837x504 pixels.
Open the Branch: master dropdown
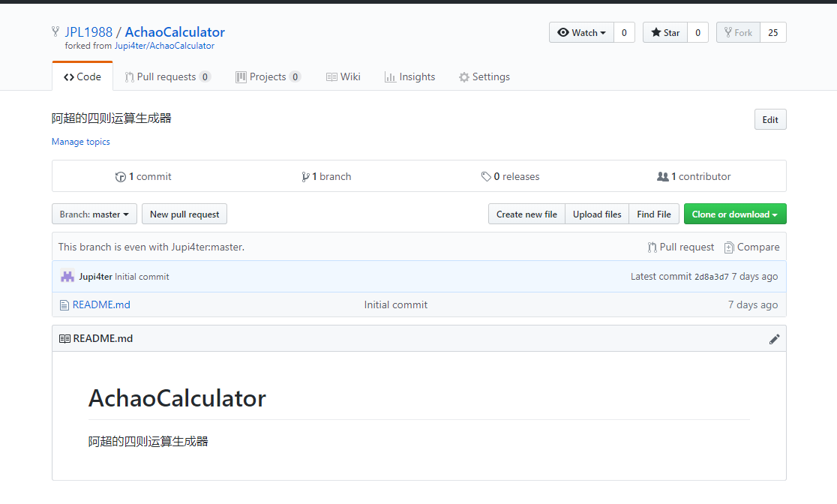point(94,214)
